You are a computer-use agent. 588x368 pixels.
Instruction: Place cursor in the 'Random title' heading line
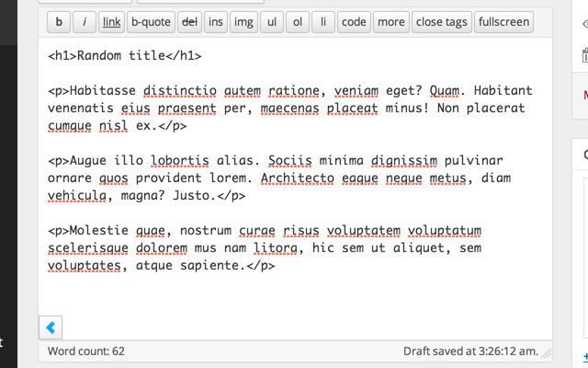point(125,55)
